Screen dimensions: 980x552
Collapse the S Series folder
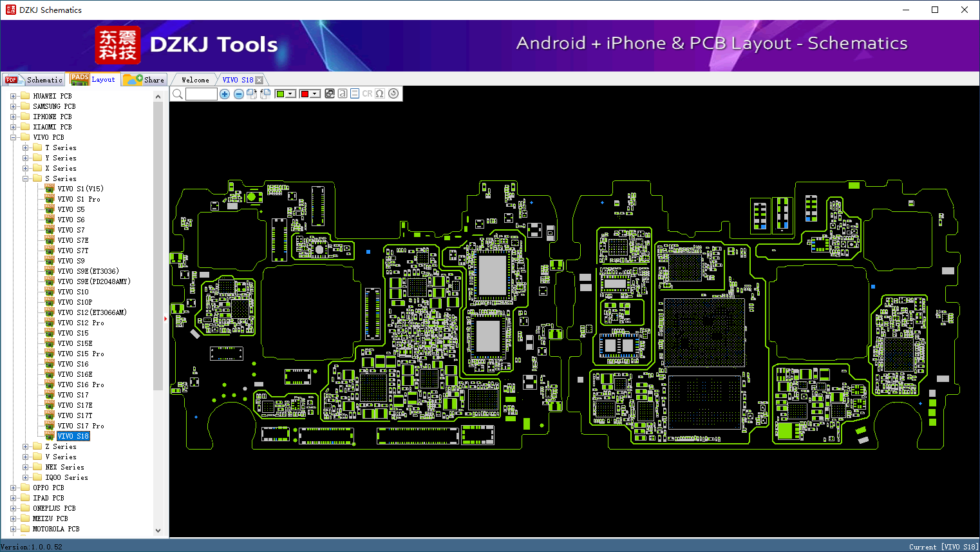coord(26,178)
